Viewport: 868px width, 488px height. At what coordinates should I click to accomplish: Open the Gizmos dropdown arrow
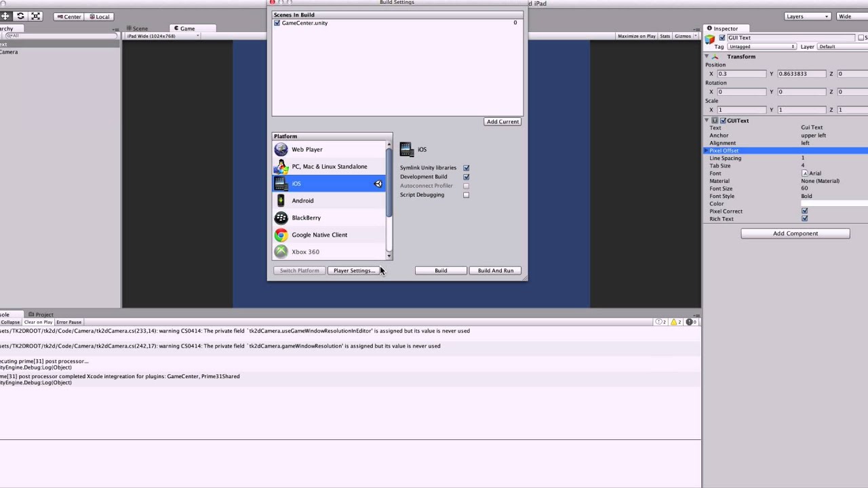[696, 36]
